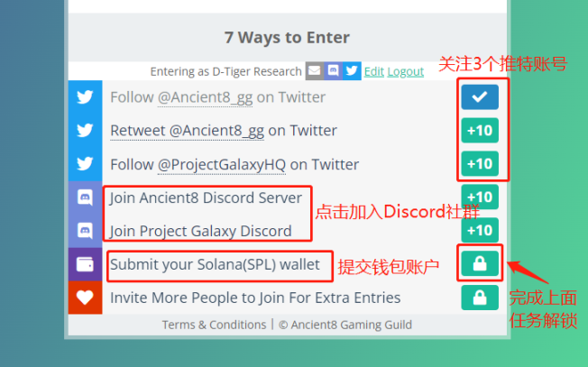Click the completed checkmark for Follow @Ancient8_gg

pos(480,97)
